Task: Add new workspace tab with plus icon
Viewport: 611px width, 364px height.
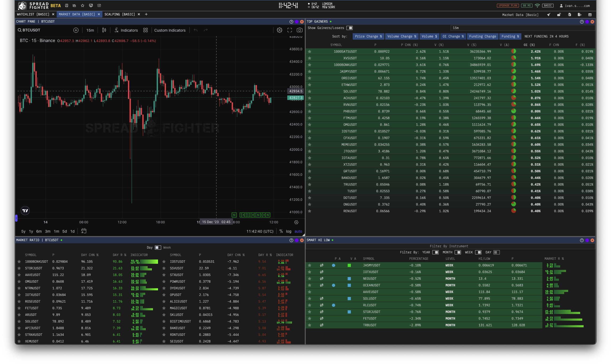Action: coord(146,14)
